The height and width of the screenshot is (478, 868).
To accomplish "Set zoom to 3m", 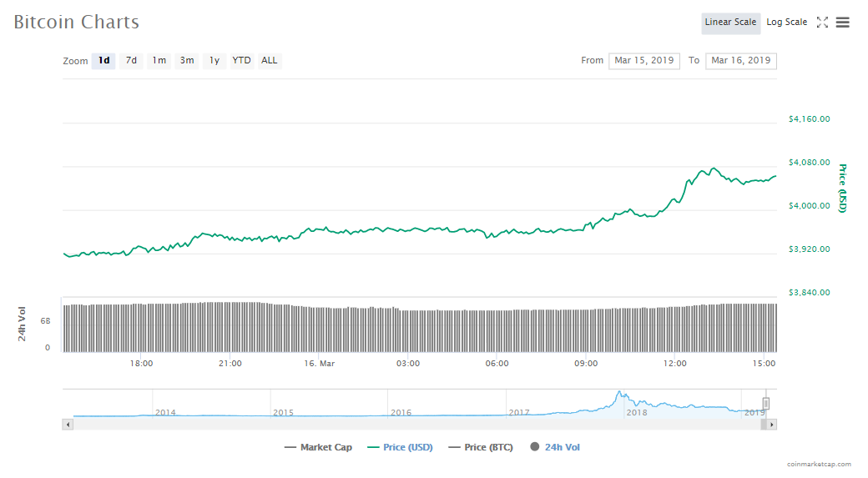I will 187,61.
